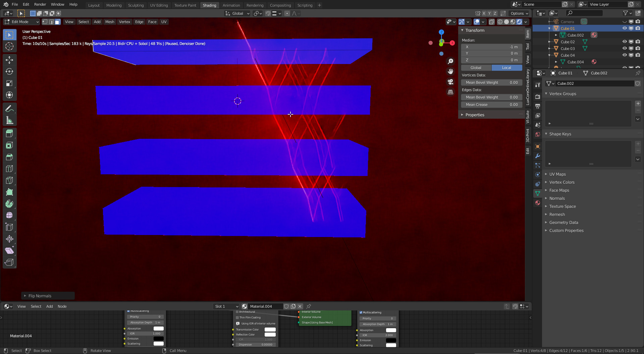Open the Material Properties tab icon
The image size is (644, 354).
[538, 203]
